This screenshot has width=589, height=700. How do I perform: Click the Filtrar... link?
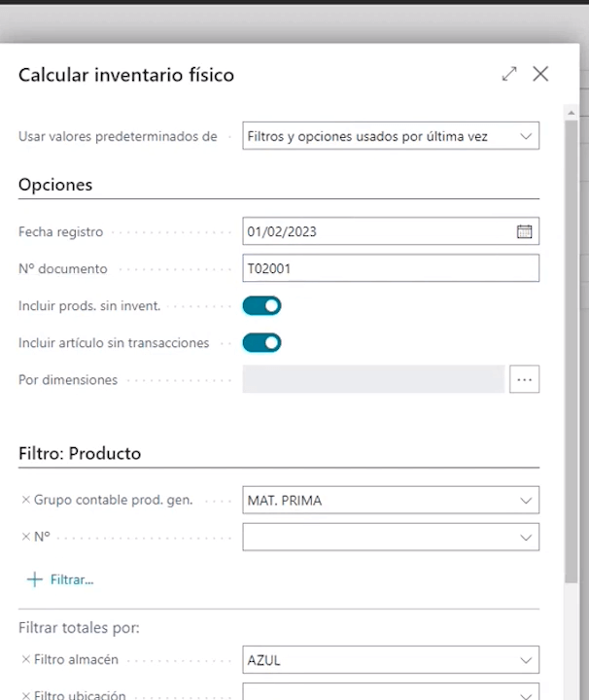(x=72, y=579)
